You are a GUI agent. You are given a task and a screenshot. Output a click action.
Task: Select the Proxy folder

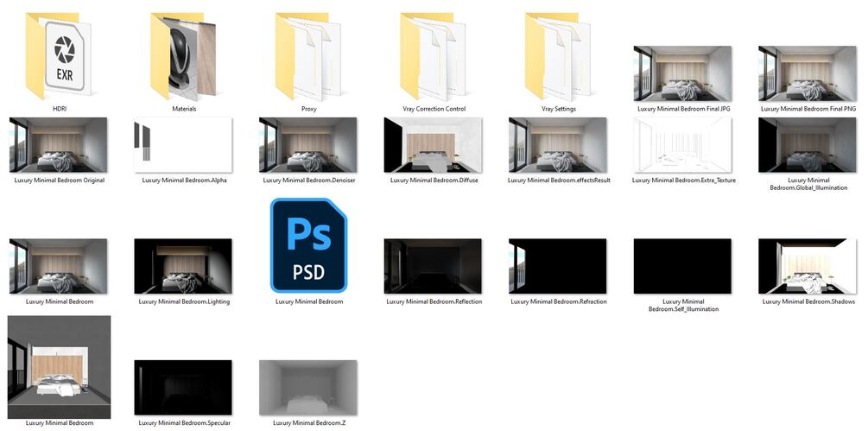point(308,56)
